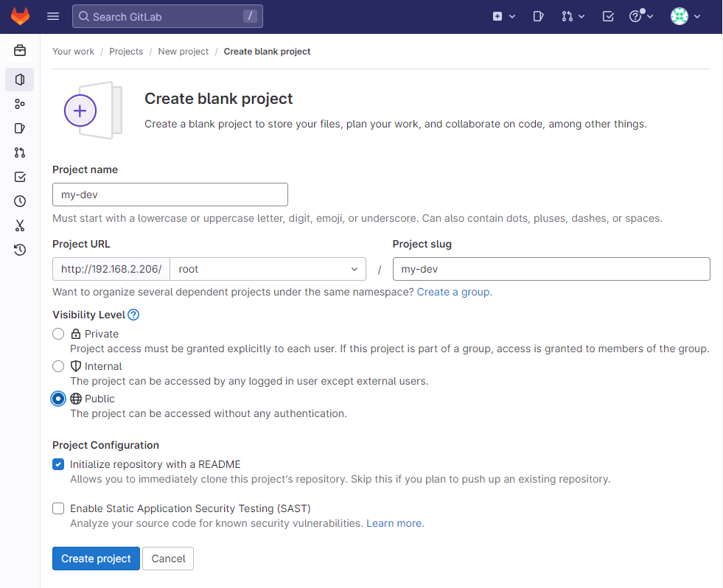Open the create new plus icon
The width and height of the screenshot is (723, 588).
[x=497, y=17]
